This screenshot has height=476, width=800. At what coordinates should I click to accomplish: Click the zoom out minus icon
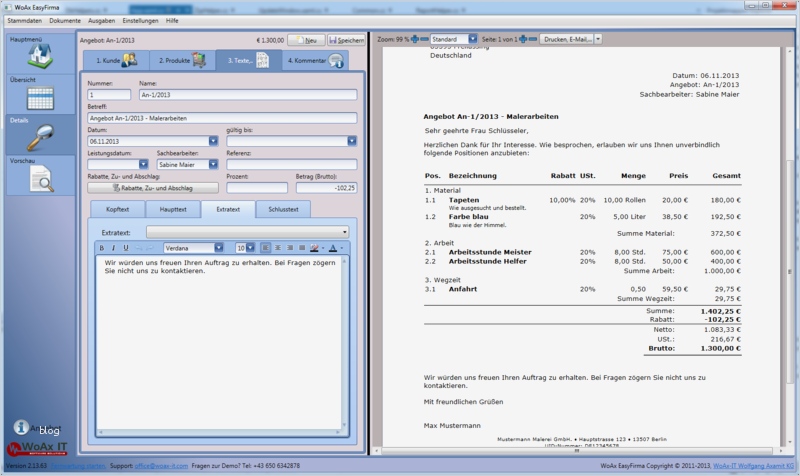[426, 39]
